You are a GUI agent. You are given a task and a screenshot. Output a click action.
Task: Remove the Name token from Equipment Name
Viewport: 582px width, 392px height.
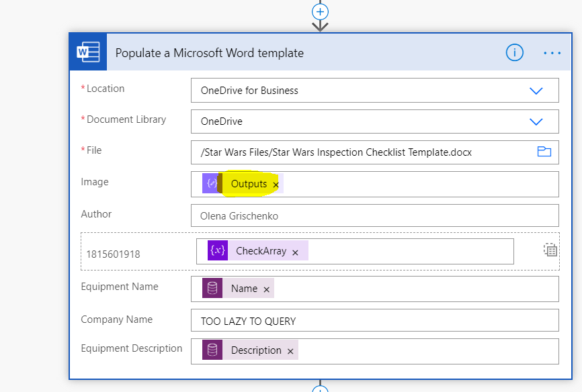click(x=266, y=289)
